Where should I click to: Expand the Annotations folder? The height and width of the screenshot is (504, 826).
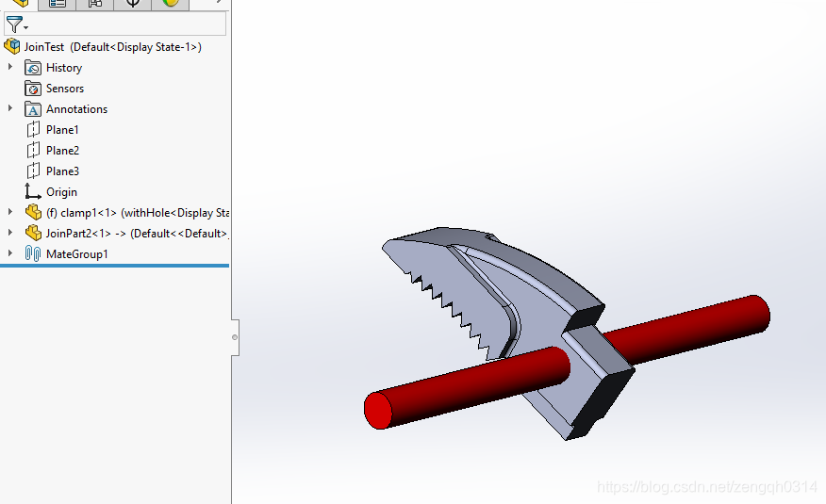(10, 107)
